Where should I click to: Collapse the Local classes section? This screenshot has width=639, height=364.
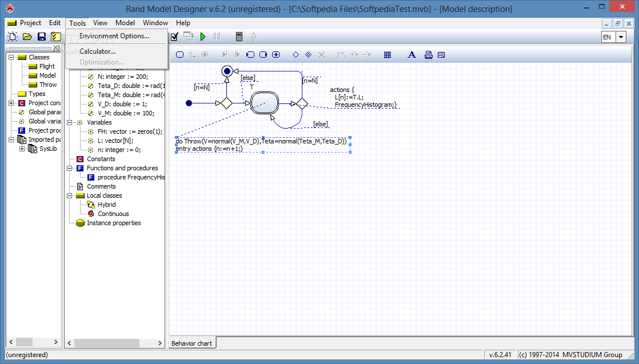(x=70, y=195)
